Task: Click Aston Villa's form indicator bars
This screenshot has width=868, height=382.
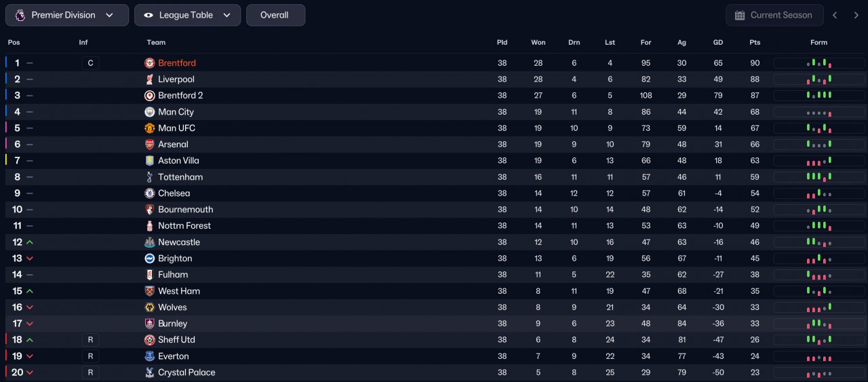Action: (819, 161)
